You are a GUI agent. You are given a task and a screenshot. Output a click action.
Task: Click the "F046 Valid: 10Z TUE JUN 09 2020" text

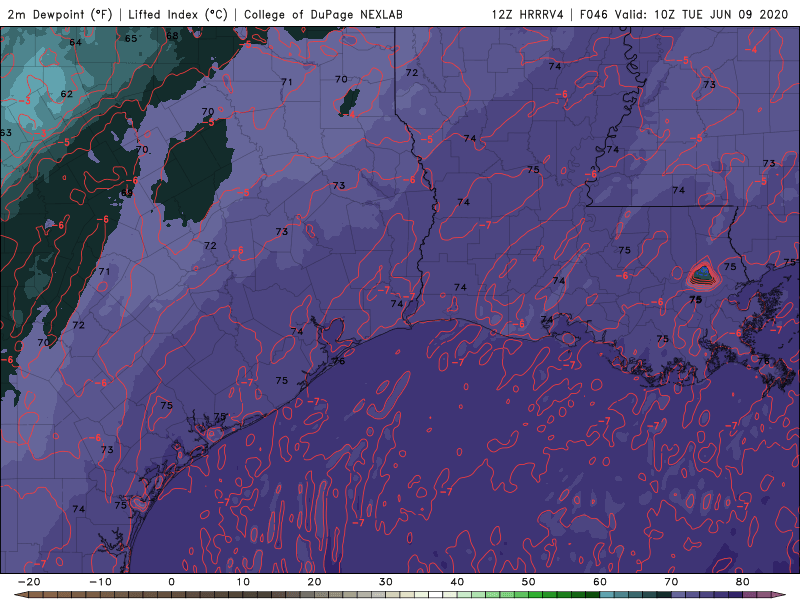pyautogui.click(x=684, y=14)
